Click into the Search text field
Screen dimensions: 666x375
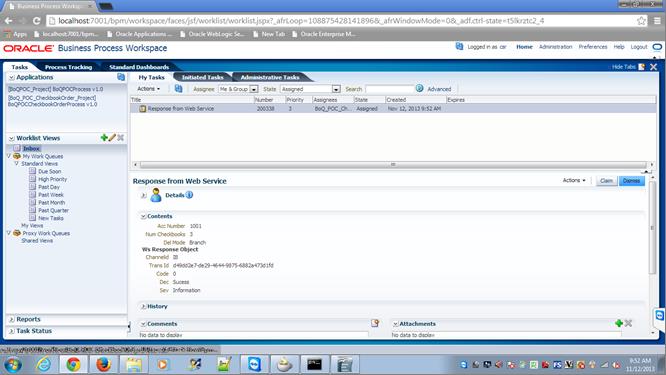pyautogui.click(x=389, y=89)
